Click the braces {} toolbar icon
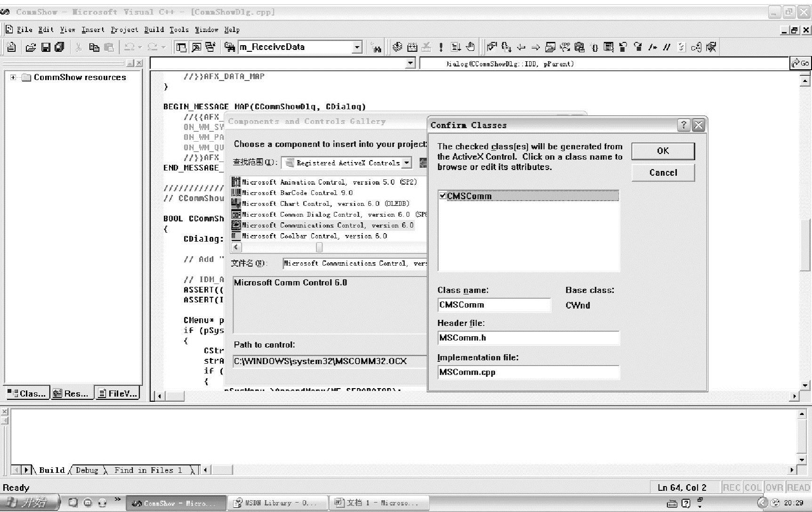The image size is (812, 512). pyautogui.click(x=595, y=47)
